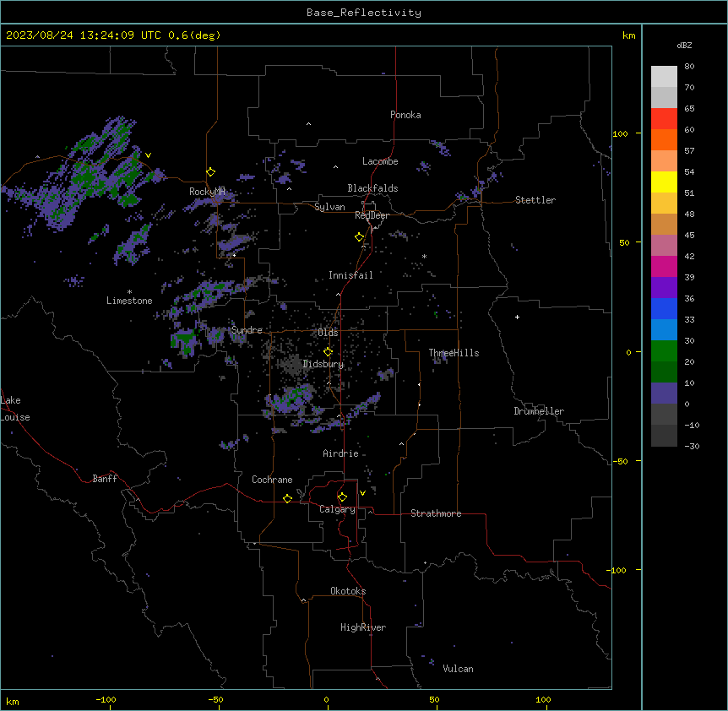Click the -50 tick label on bottom axis
The width and height of the screenshot is (728, 711).
coord(215,699)
